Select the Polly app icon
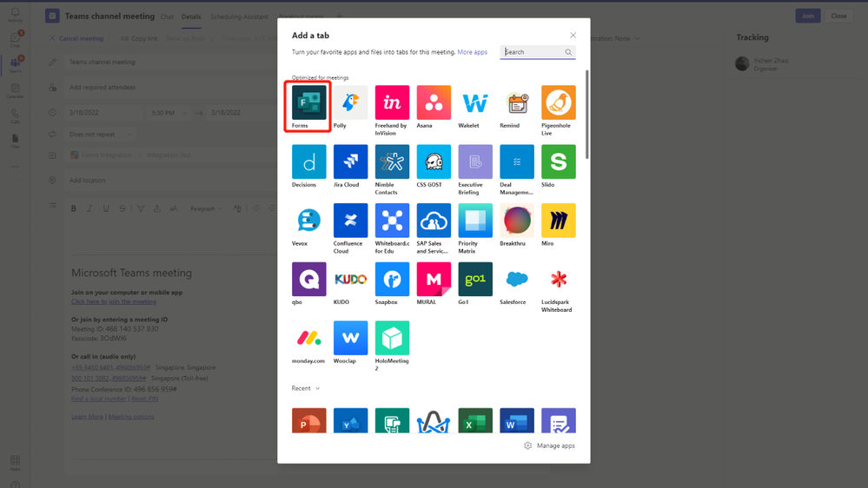The width and height of the screenshot is (868, 488). pyautogui.click(x=350, y=103)
